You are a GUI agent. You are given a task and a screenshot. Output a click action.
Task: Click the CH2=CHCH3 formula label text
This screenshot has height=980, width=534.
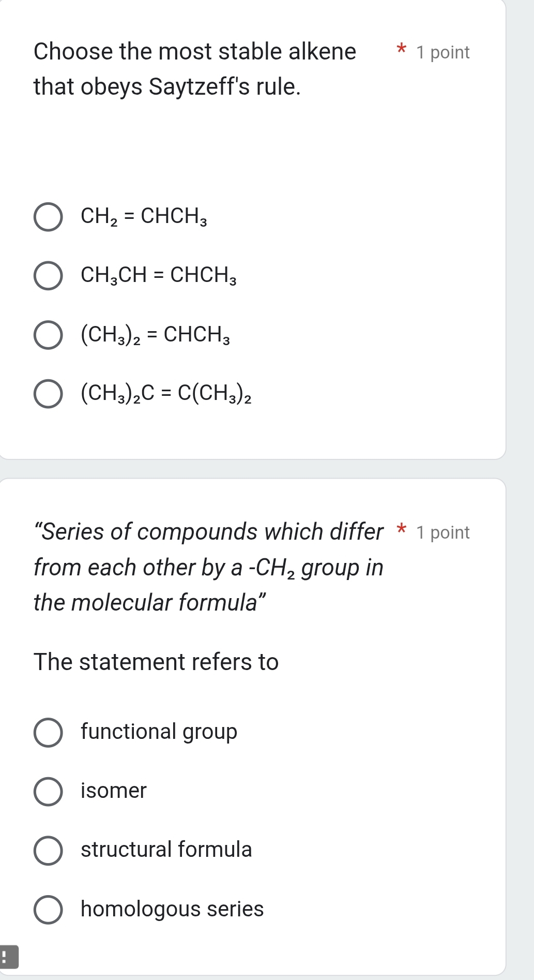(144, 216)
